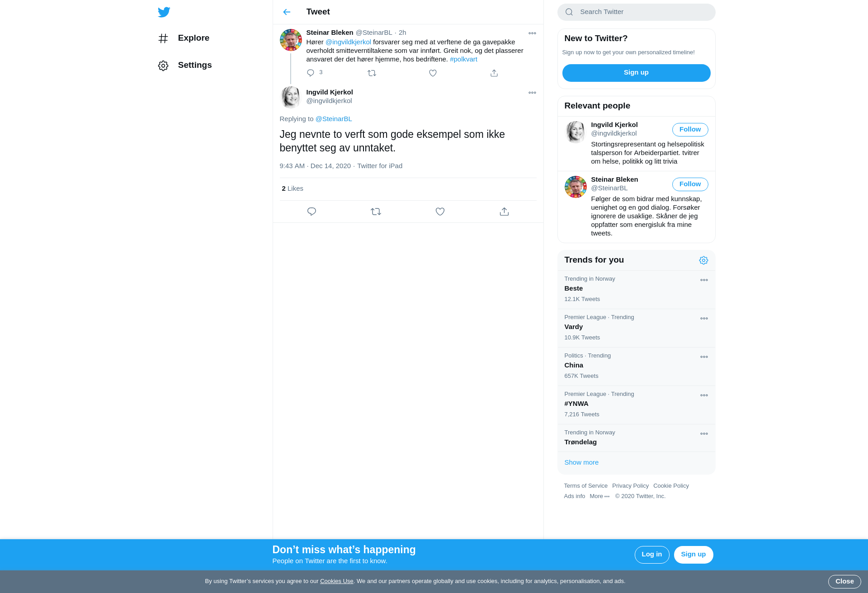The width and height of the screenshot is (868, 593).
Task: Show more trends
Action: [x=581, y=462]
